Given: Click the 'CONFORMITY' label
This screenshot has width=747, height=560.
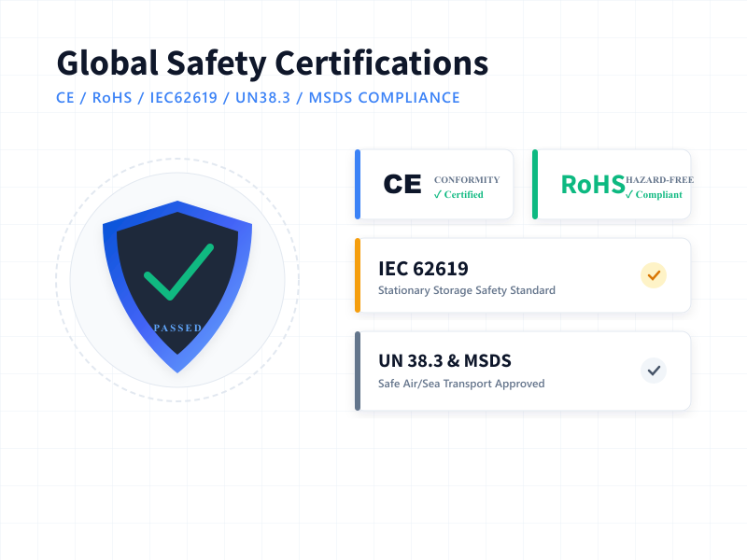Looking at the screenshot, I should pos(467,179).
